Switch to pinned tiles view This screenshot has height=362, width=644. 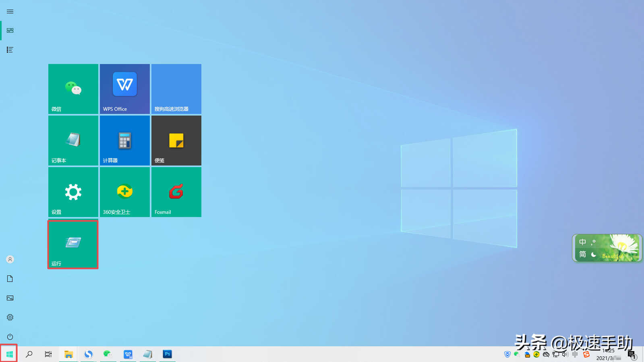point(10,31)
